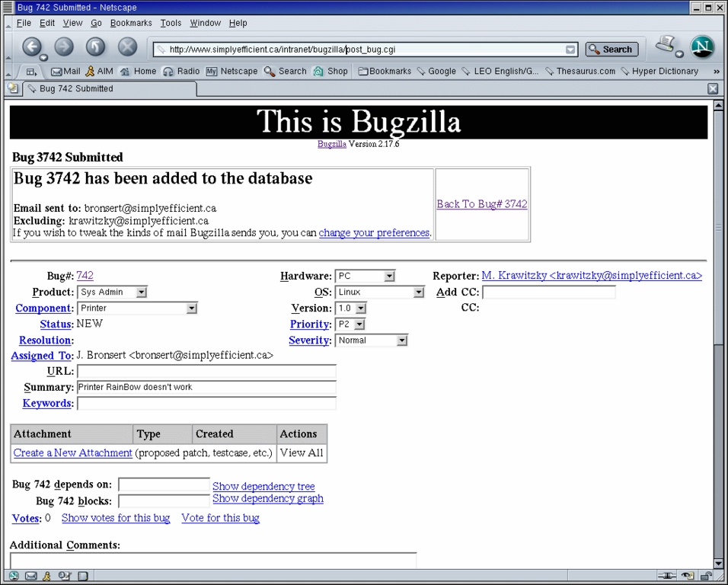728x585 pixels.
Task: Open the Tools menu
Action: point(171,24)
